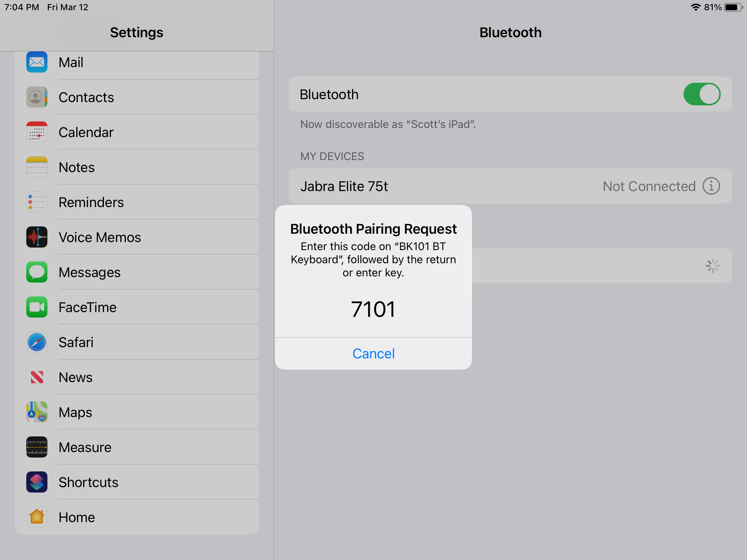The height and width of the screenshot is (560, 747).
Task: Open the Measure app settings
Action: tap(85, 447)
